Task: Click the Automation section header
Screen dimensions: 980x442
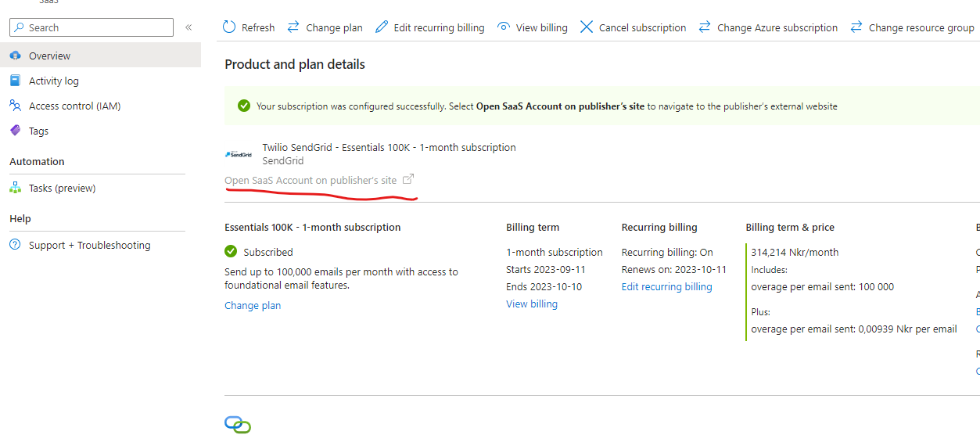Action: (x=37, y=161)
